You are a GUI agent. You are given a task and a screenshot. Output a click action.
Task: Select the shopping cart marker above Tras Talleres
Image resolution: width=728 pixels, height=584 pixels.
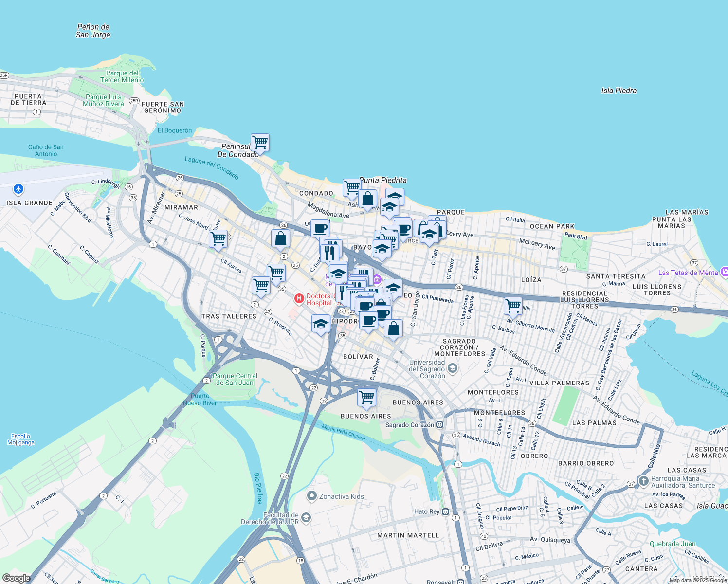coord(261,286)
